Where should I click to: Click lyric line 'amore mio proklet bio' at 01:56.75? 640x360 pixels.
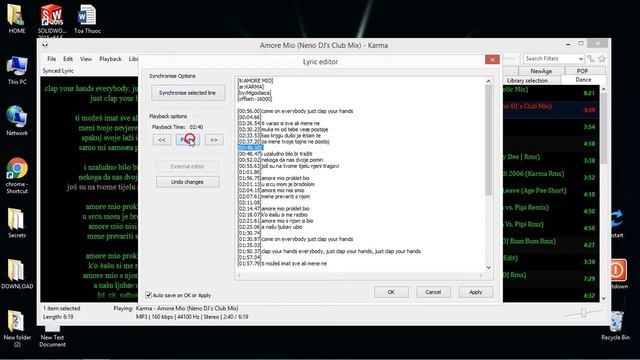pyautogui.click(x=273, y=178)
